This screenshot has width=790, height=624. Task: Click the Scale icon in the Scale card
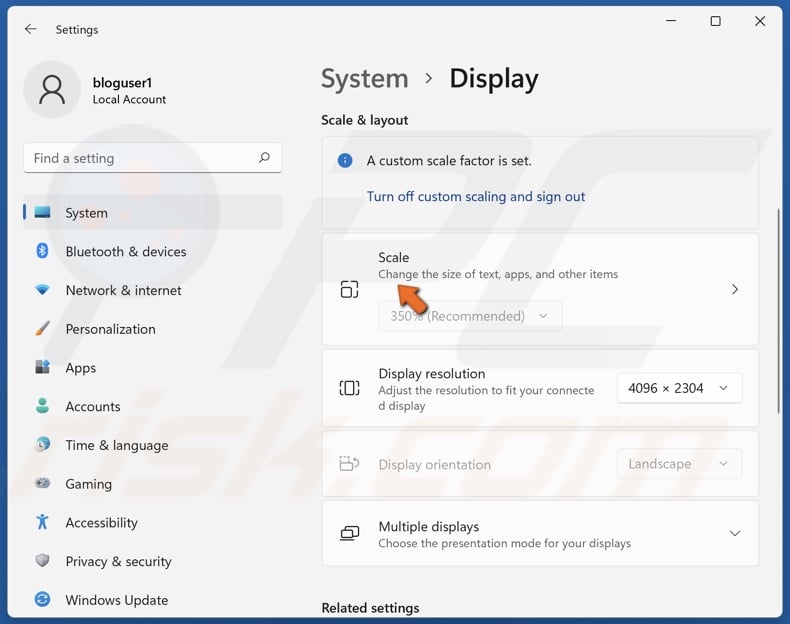point(349,290)
